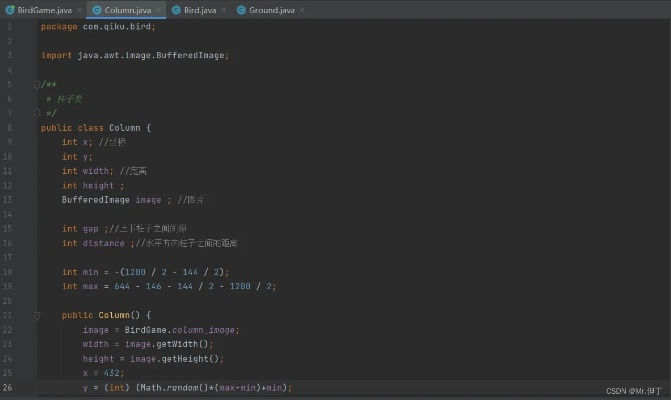The height and width of the screenshot is (400, 671).
Task: Click the Bird.java class file icon
Action: [x=176, y=9]
